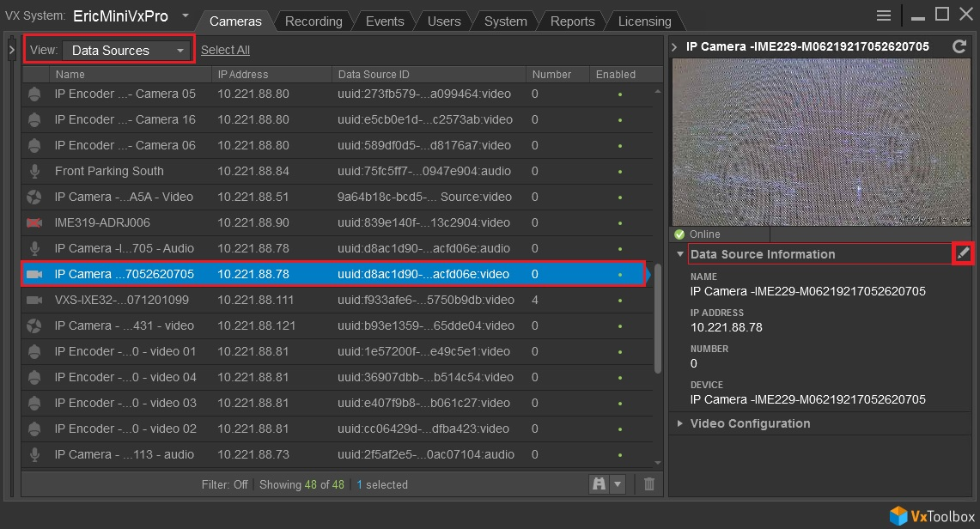This screenshot has height=529, width=980.
Task: Click the Select All link
Action: (x=225, y=50)
